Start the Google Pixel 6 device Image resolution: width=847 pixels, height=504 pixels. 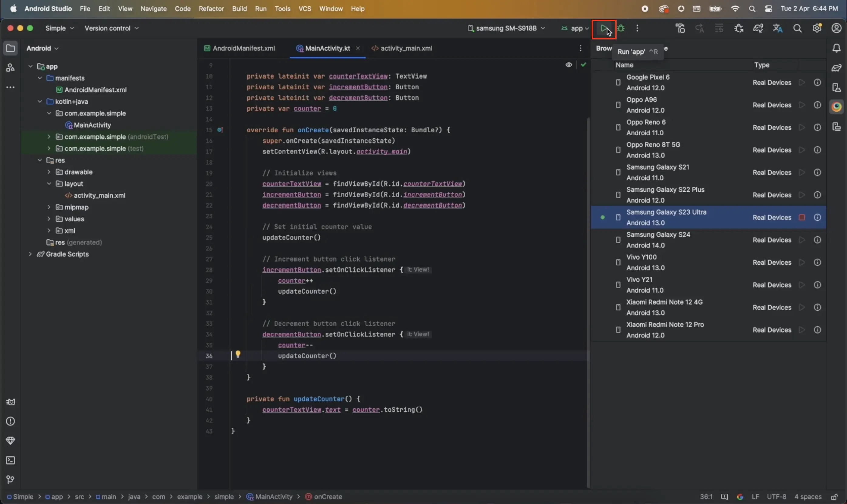tap(801, 83)
